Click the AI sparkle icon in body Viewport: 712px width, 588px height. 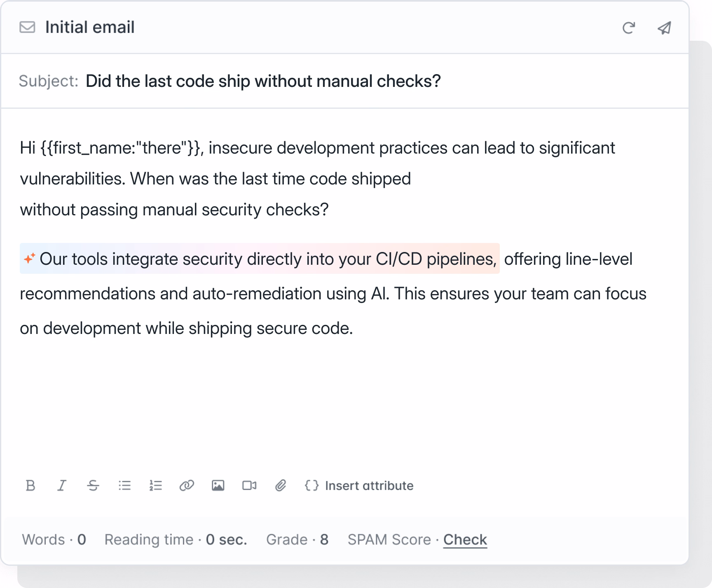point(29,259)
